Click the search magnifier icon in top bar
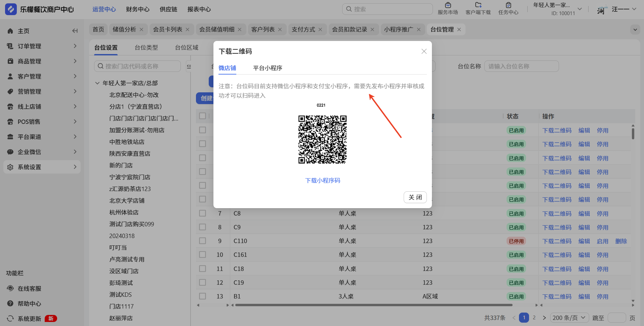Viewport: 644px width, 326px height. pos(349,9)
